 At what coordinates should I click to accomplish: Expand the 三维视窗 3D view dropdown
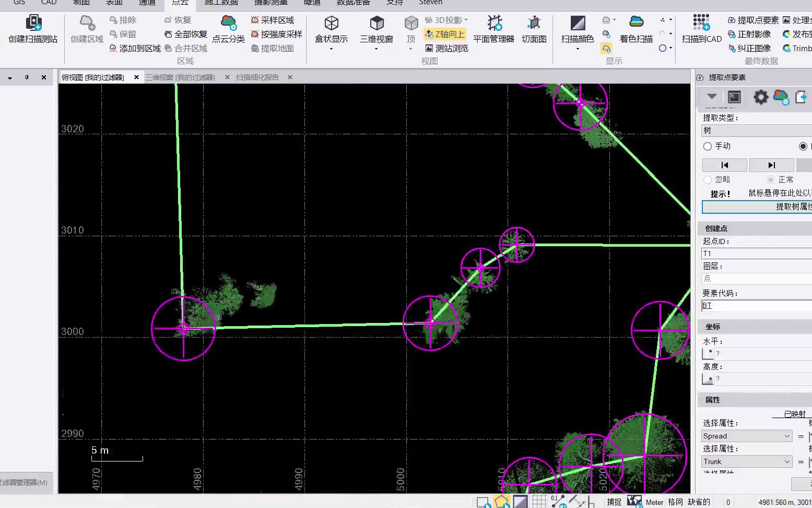pos(376,49)
